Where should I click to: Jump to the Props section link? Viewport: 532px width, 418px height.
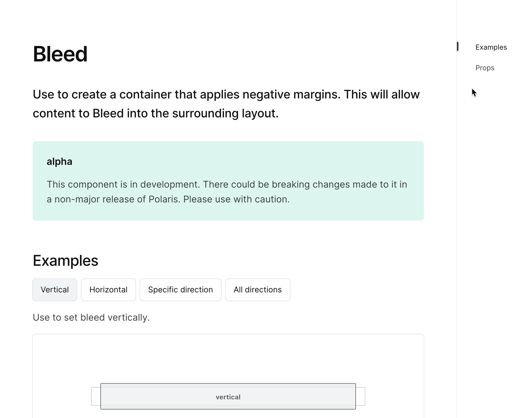pyautogui.click(x=485, y=68)
